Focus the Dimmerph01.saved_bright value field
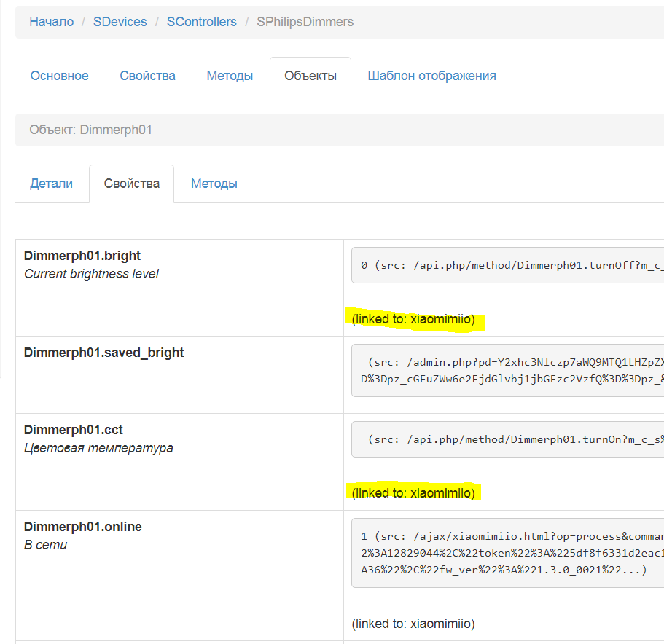 coord(507,371)
